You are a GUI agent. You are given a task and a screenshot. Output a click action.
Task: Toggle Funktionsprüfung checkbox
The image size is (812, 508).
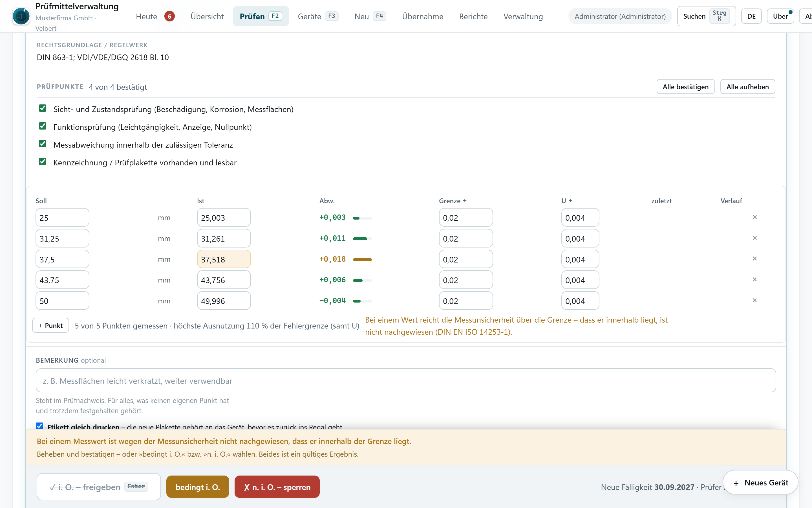pyautogui.click(x=43, y=126)
